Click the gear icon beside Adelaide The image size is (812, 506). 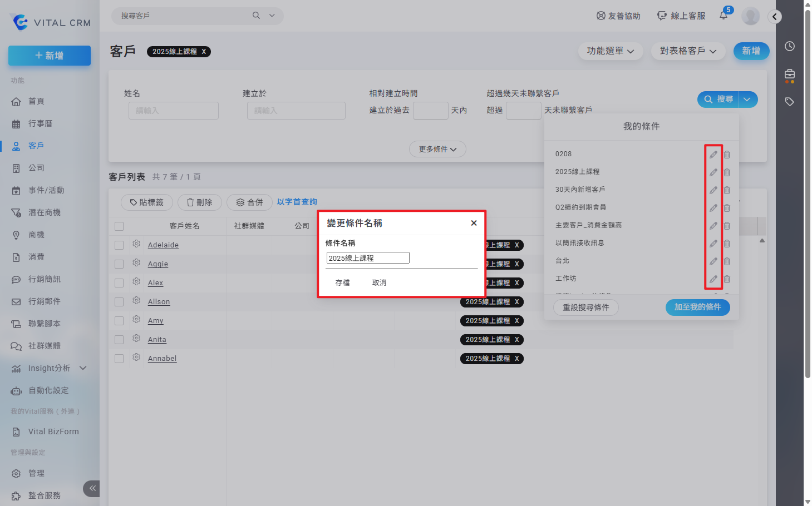136,244
